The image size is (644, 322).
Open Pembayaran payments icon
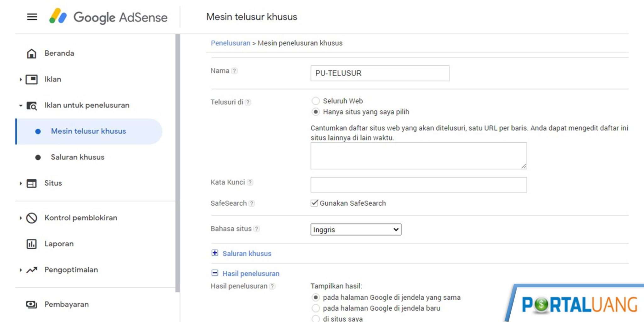(x=31, y=304)
